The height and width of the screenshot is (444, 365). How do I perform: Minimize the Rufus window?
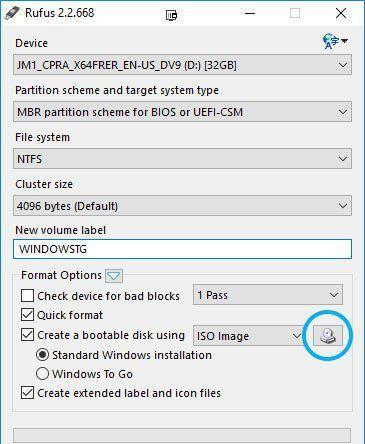pos(250,14)
